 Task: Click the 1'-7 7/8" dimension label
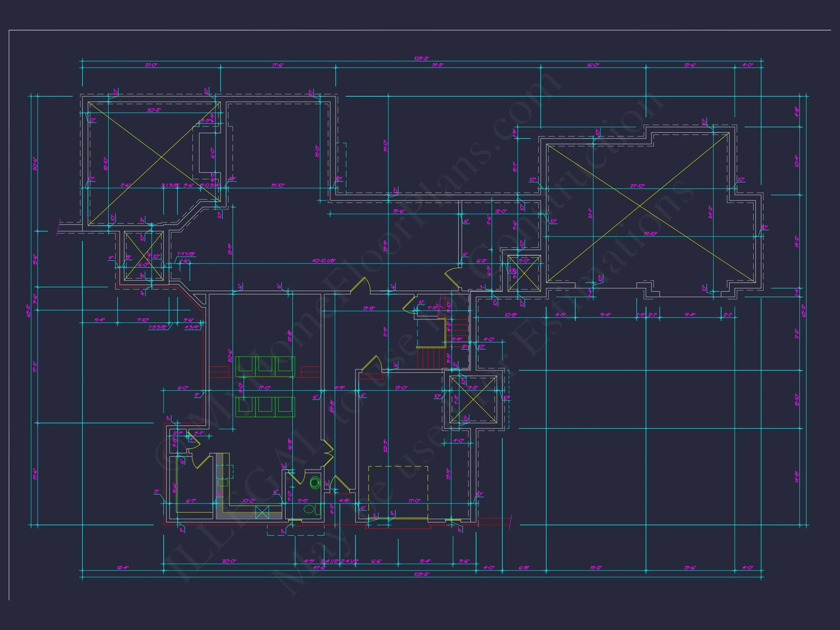pyautogui.click(x=186, y=254)
